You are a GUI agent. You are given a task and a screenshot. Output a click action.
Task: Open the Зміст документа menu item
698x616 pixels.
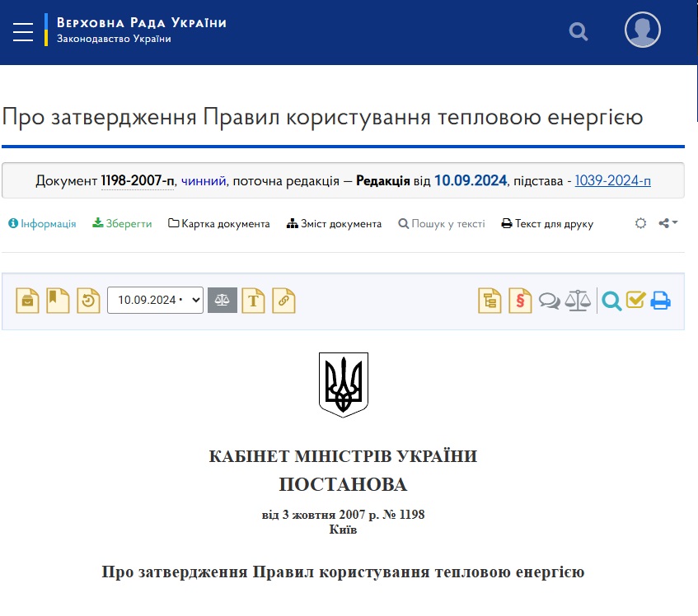pyautogui.click(x=334, y=224)
